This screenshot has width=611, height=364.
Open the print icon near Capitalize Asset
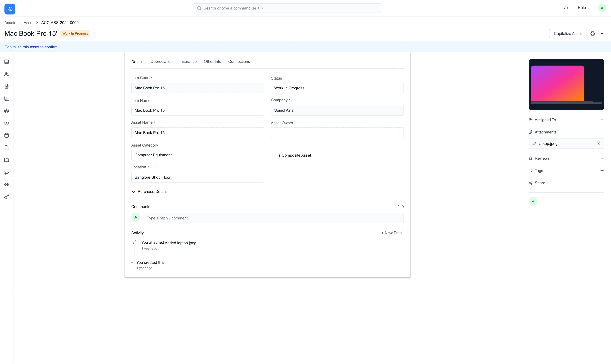pyautogui.click(x=593, y=33)
